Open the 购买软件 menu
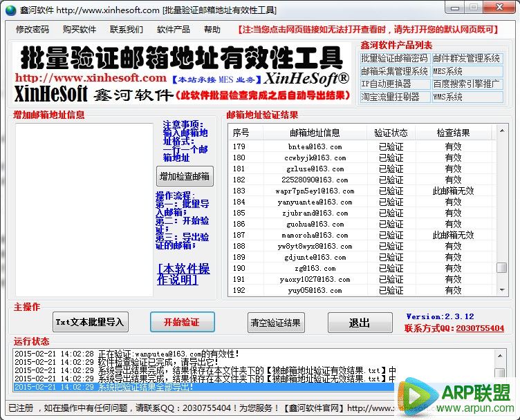 coord(80,30)
